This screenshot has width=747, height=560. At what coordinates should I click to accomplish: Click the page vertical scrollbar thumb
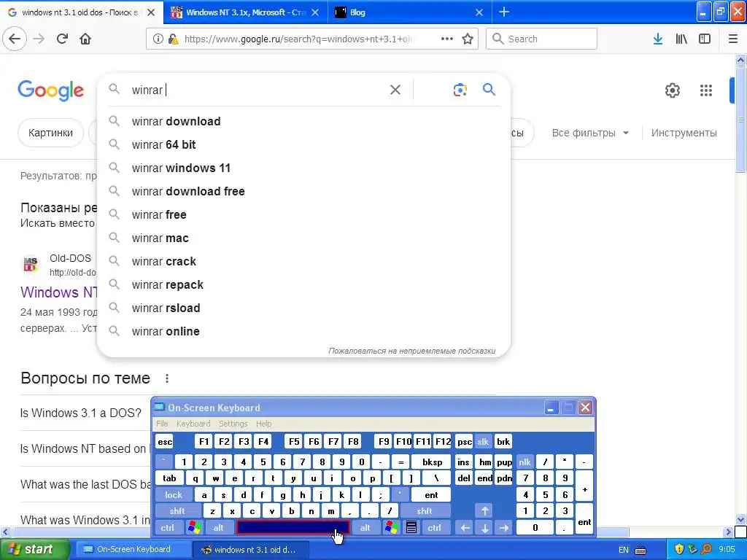[x=740, y=119]
